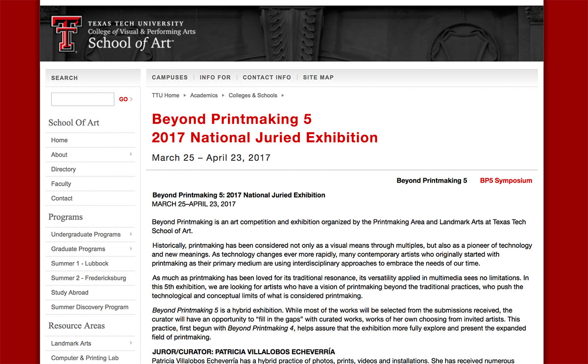Click the School of Art header title
This screenshot has height=364, width=588.
pos(130,43)
